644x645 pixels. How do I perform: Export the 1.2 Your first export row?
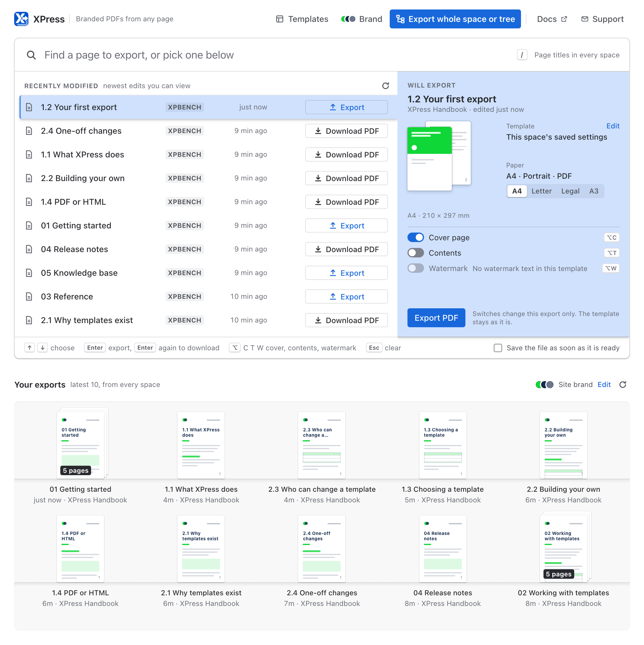tap(346, 107)
